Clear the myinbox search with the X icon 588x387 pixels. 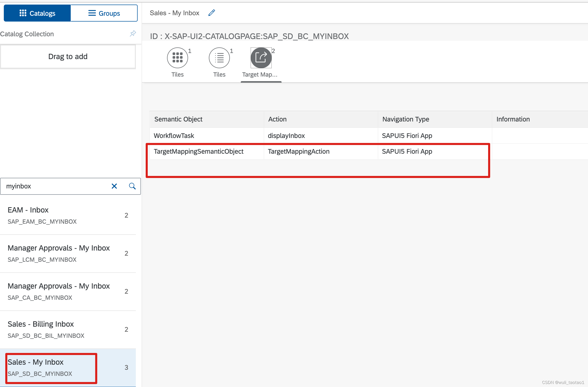[114, 186]
